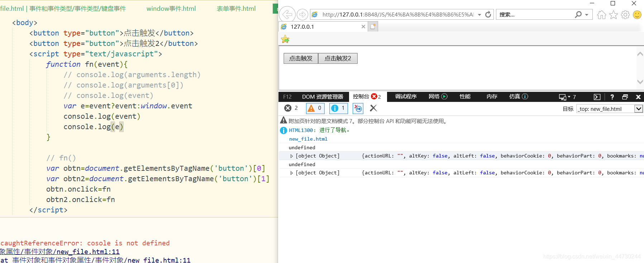Click the code line obtn.onclick=fn
Screen dimensions: 644x263
click(x=78, y=189)
